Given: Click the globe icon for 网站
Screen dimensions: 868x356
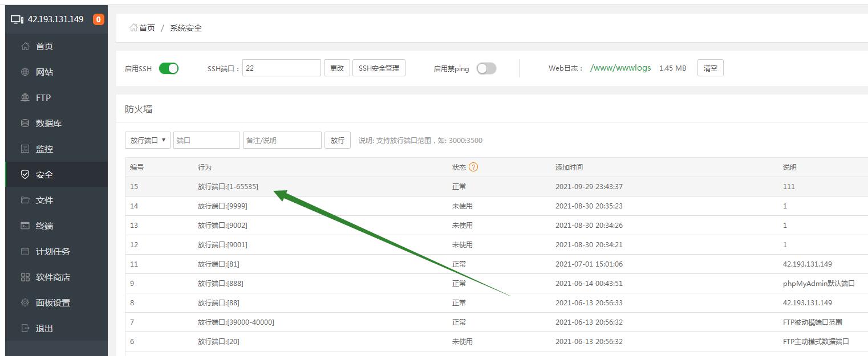Looking at the screenshot, I should click(x=25, y=72).
